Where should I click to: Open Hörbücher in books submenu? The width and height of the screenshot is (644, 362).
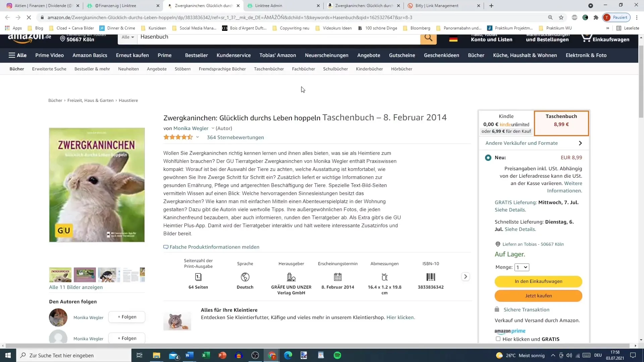(401, 69)
